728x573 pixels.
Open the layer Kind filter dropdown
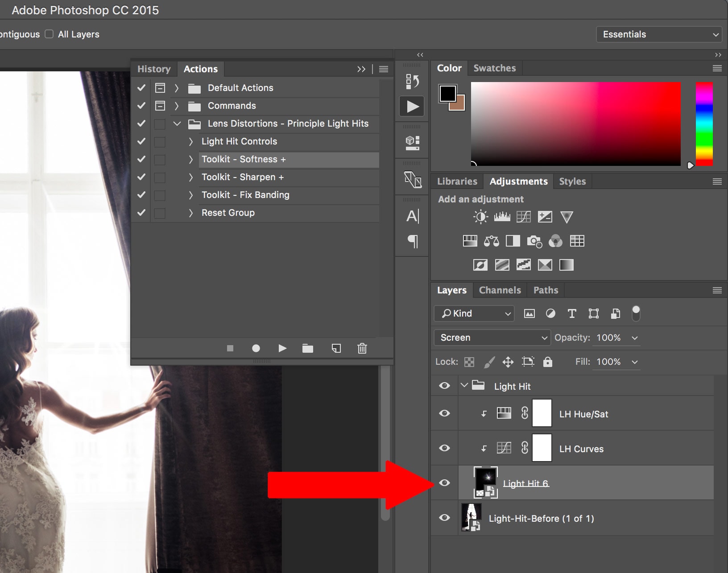click(474, 313)
